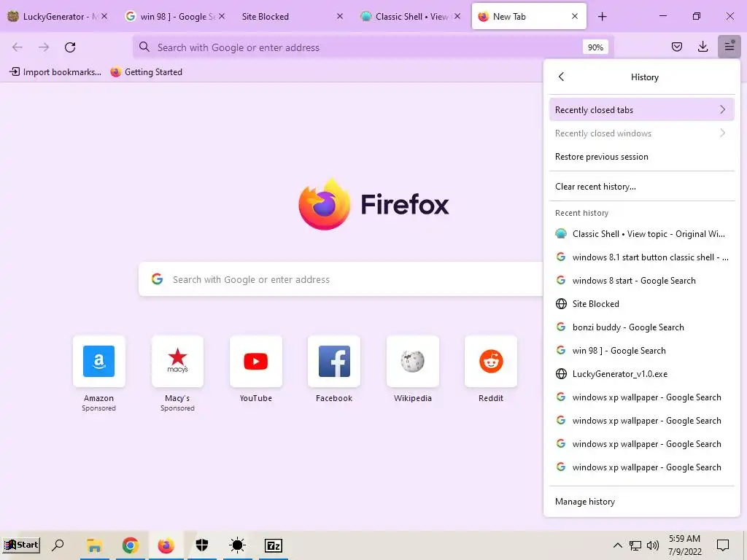Open LuckyGenerator_v1.0.exe history entry
Screen dimensions: 747x560
641,374
